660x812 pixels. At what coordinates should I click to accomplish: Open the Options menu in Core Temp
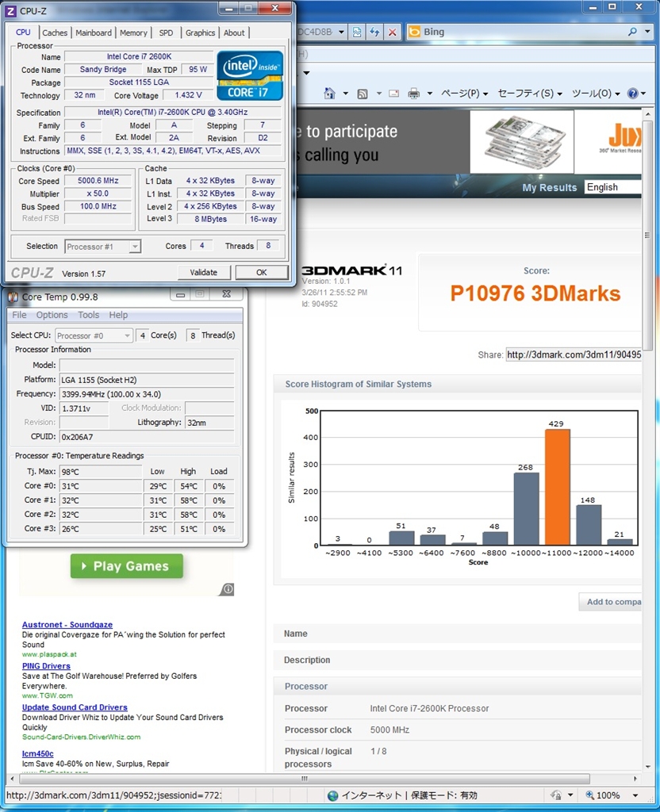52,315
